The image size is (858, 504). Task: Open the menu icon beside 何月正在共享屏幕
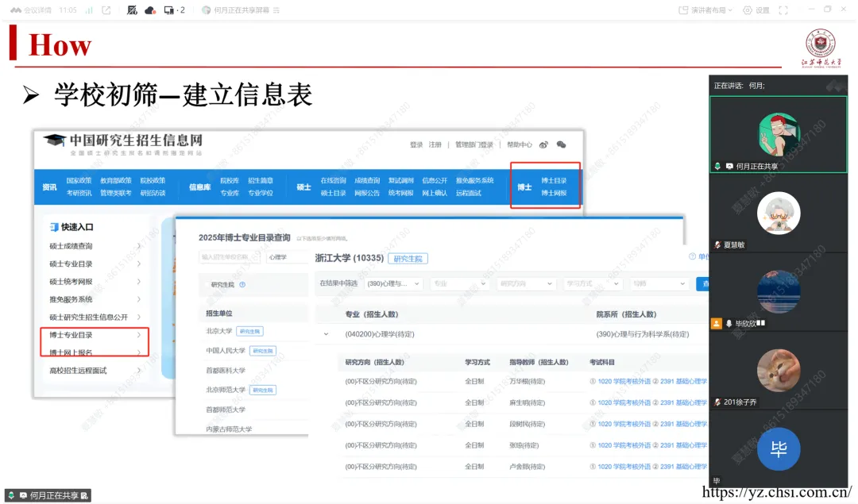pyautogui.click(x=276, y=10)
